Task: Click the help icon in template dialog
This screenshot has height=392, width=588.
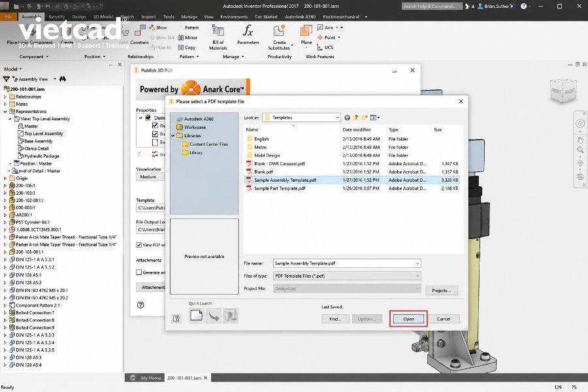Action: click(x=176, y=318)
